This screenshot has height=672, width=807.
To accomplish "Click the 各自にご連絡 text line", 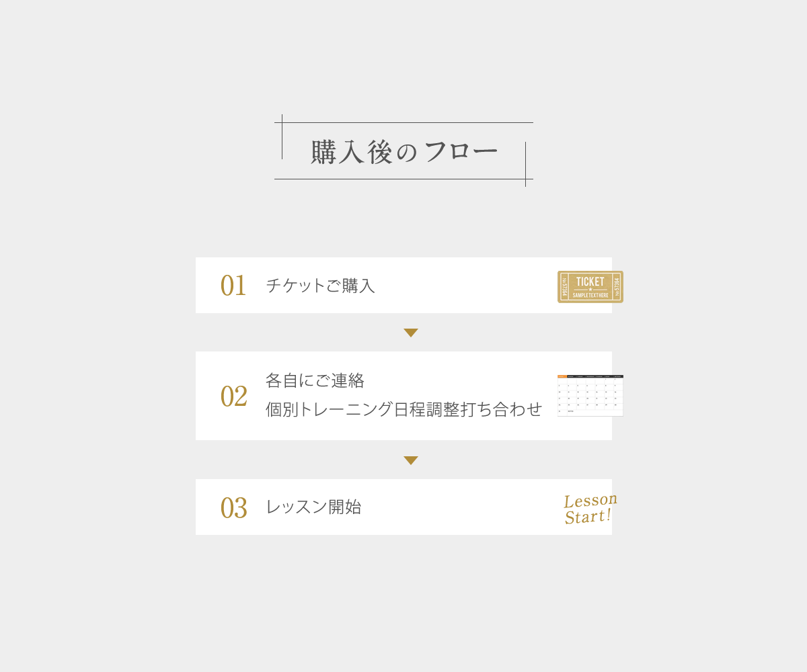I will [x=315, y=381].
